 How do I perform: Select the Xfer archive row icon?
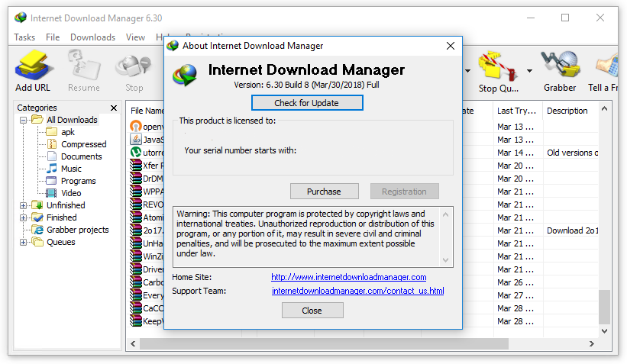pyautogui.click(x=136, y=165)
